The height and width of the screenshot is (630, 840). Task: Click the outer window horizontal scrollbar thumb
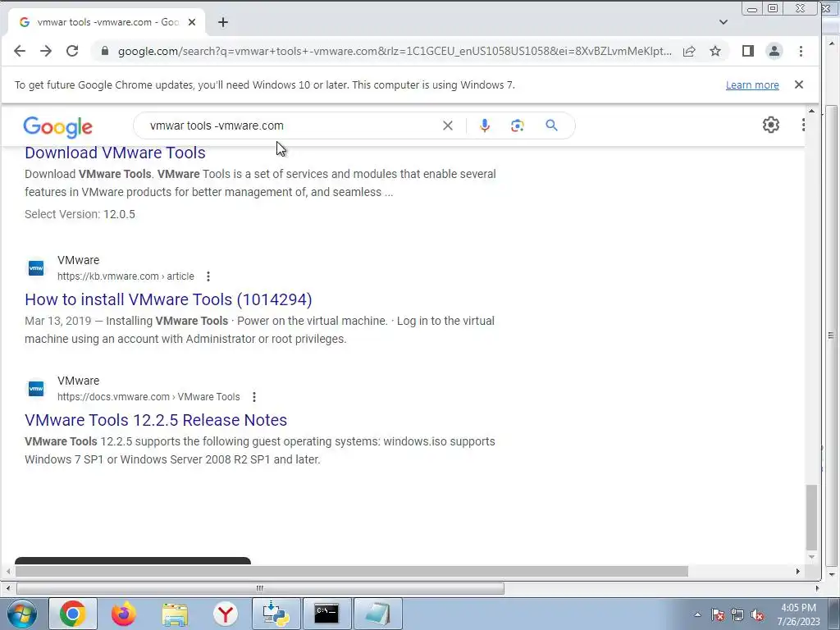click(260, 588)
